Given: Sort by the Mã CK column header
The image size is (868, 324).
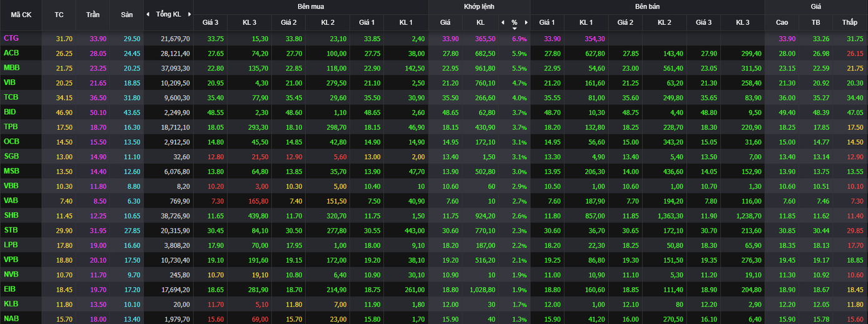Looking at the screenshot, I should pyautogui.click(x=21, y=14).
